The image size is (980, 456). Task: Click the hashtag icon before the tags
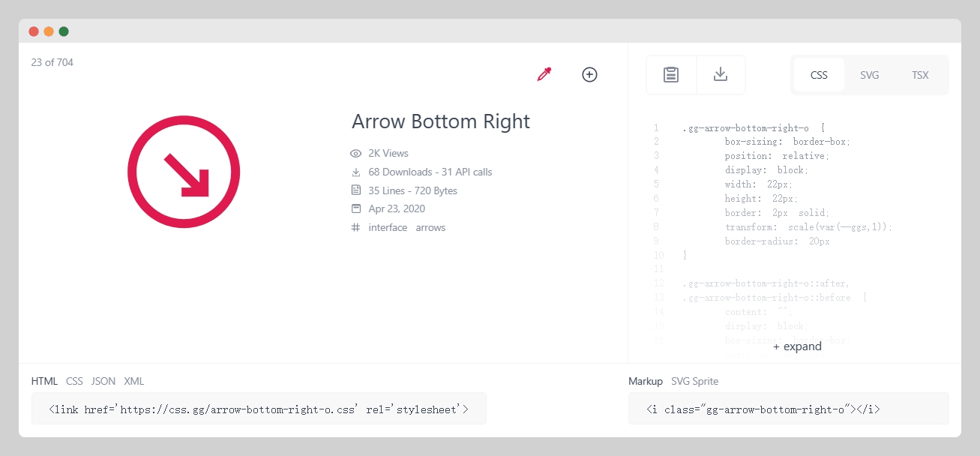click(356, 227)
